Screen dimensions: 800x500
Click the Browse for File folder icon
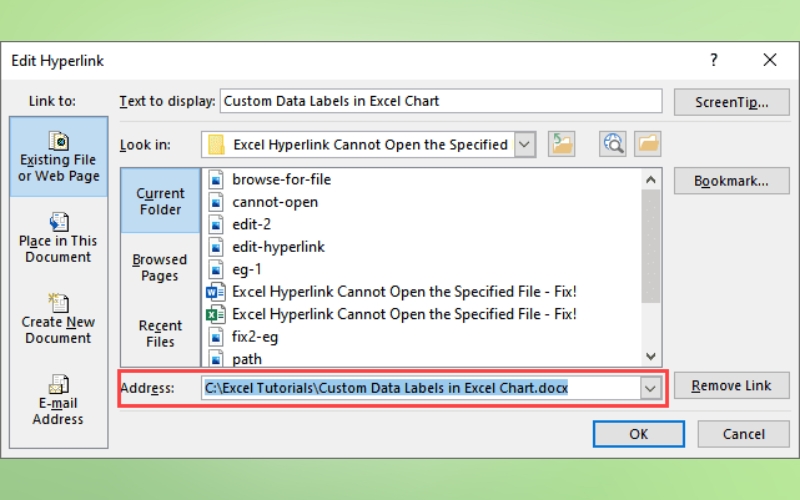[648, 144]
